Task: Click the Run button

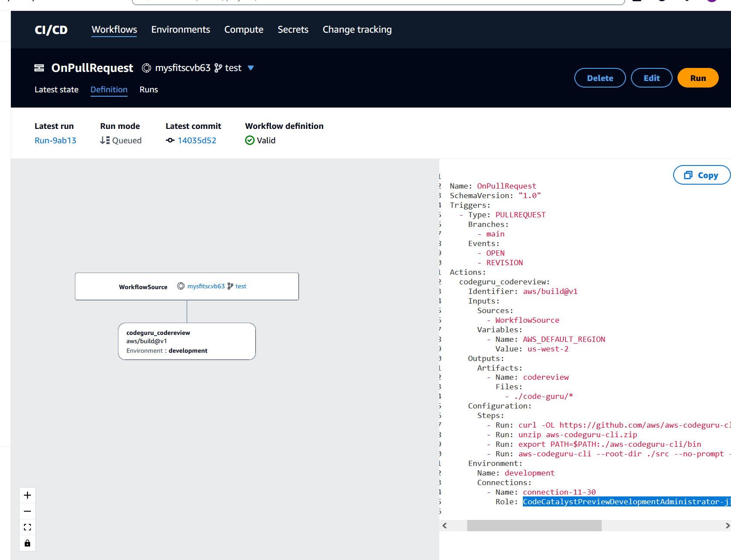Action: 697,78
